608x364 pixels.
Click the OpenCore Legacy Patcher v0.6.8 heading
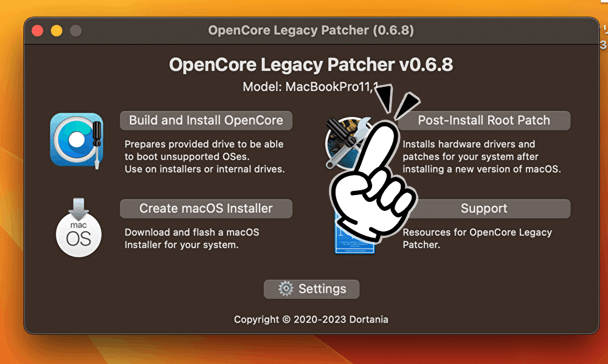311,65
